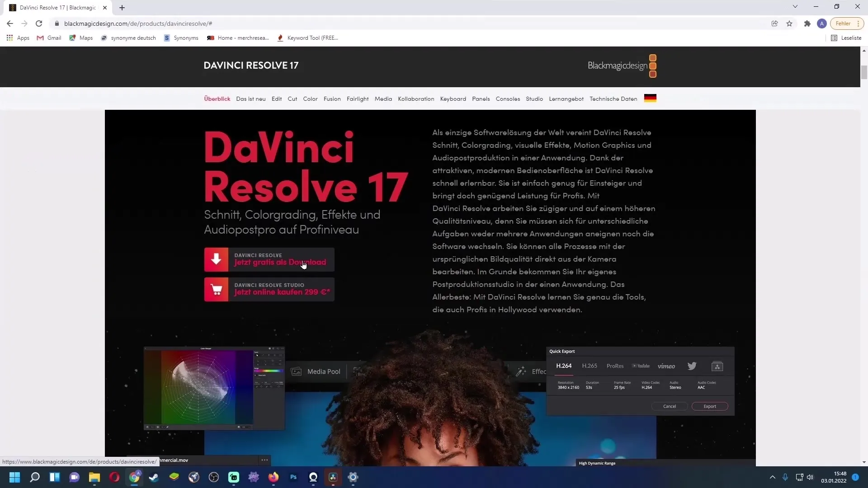The image size is (868, 488).
Task: Open the Consoles page link
Action: pos(508,99)
